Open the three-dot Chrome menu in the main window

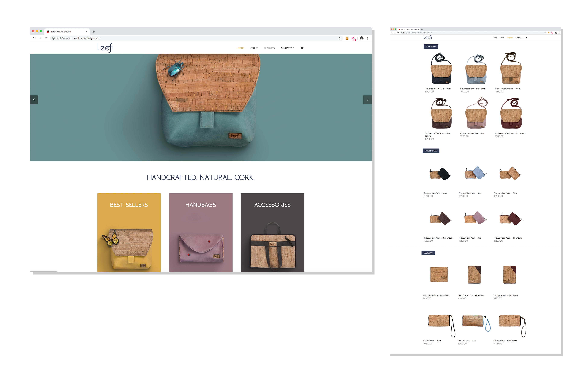[x=367, y=38]
